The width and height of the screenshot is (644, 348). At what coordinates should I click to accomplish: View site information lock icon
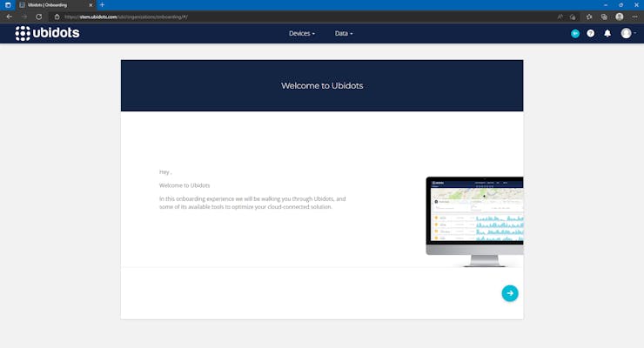tap(57, 17)
